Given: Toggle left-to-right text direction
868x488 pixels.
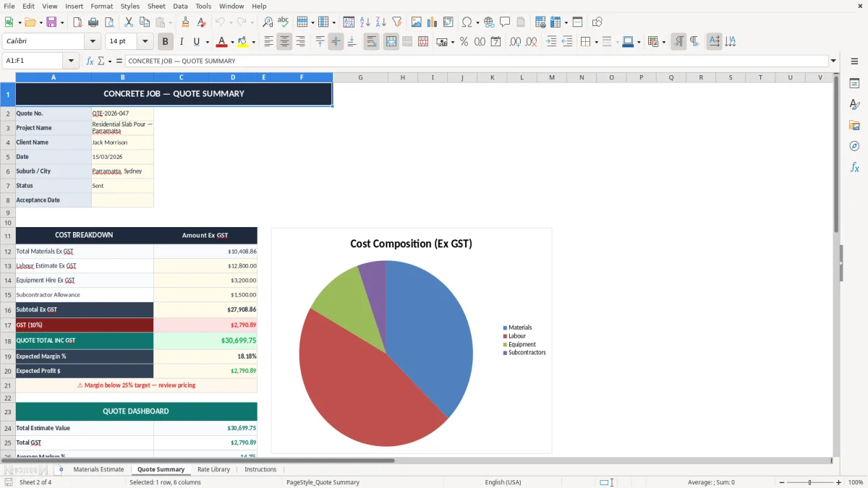Looking at the screenshot, I should tap(678, 42).
